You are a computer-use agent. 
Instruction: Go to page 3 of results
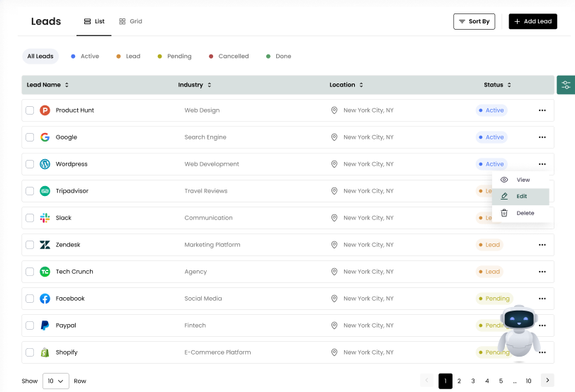[x=473, y=381]
